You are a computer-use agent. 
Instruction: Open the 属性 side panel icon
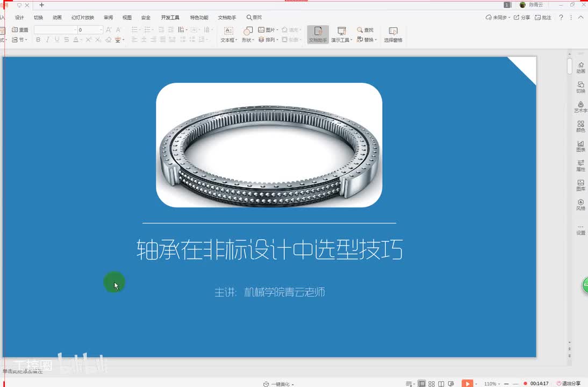point(580,166)
